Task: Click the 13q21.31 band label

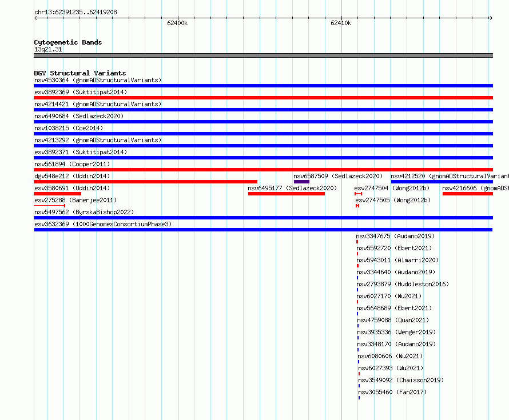Action: (48, 49)
